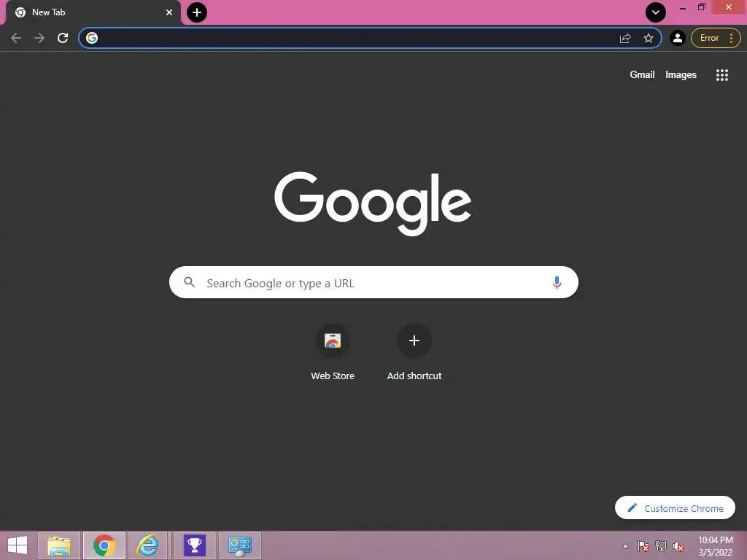Open the Windows Start button
Screen dimensions: 747x560
click(x=18, y=545)
